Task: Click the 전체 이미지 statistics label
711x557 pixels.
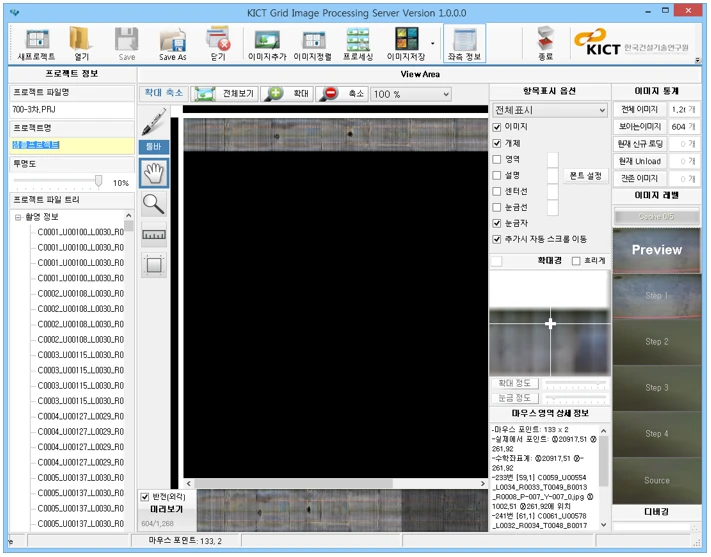Action: [x=639, y=109]
